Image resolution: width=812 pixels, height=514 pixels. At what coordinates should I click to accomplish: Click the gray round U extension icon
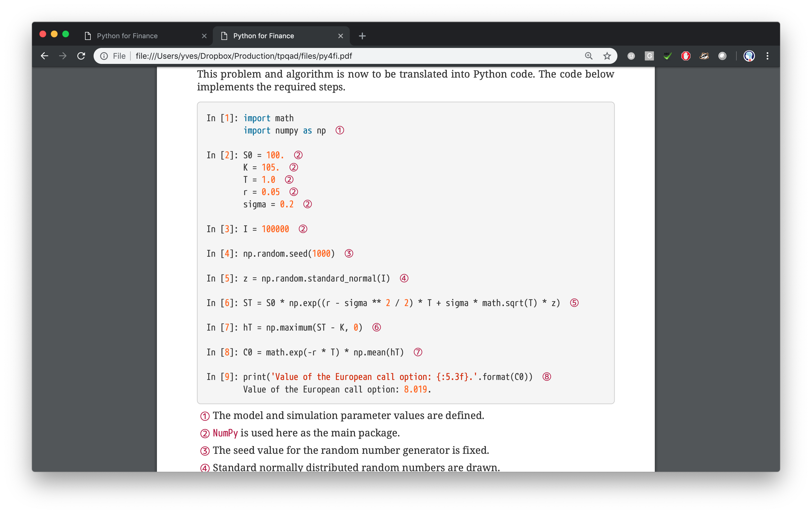[631, 56]
